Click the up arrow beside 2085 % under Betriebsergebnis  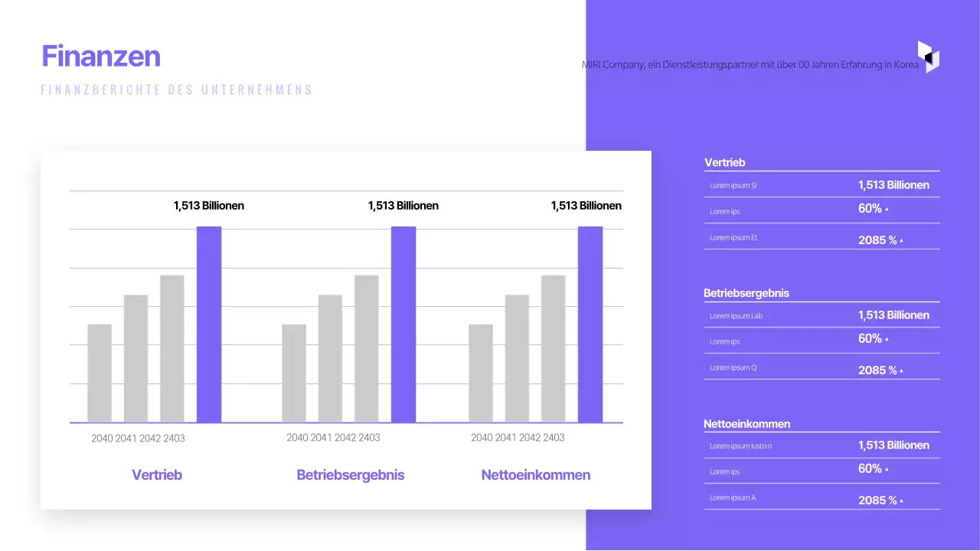point(901,371)
